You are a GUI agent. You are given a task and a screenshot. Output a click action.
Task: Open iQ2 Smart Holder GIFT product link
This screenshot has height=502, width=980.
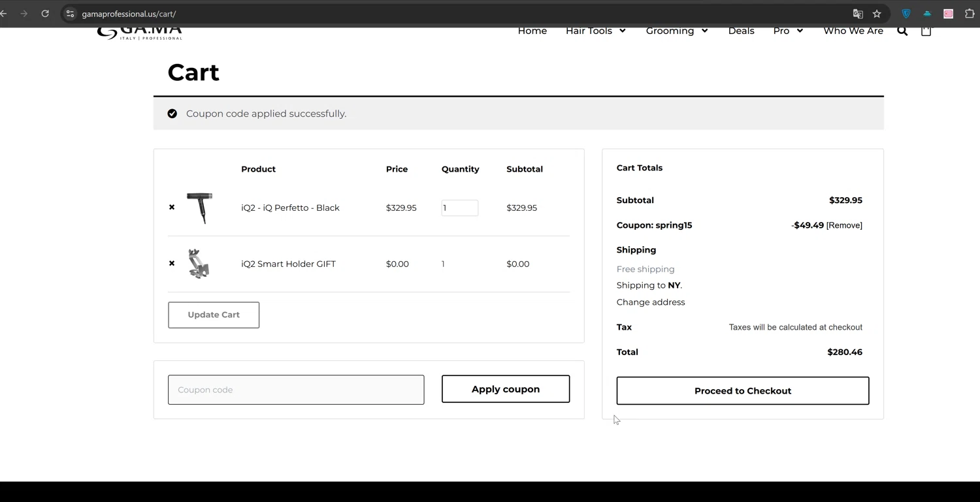point(288,264)
